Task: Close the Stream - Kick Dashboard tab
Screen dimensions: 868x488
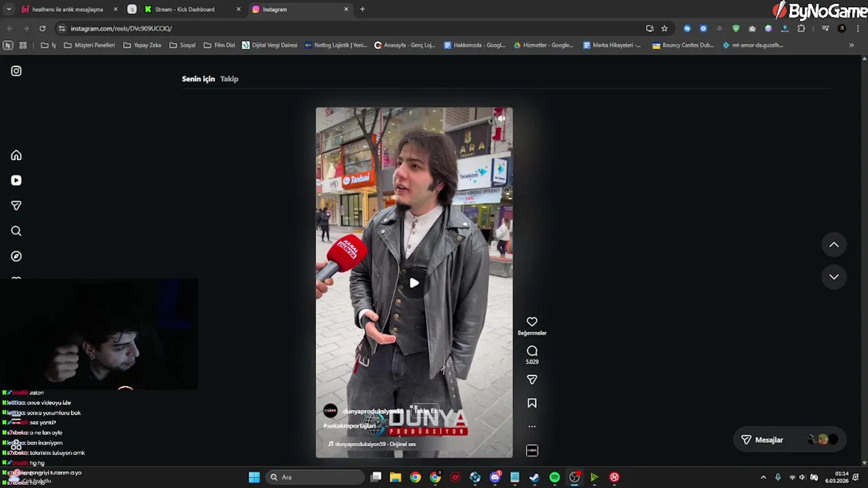Action: [238, 9]
